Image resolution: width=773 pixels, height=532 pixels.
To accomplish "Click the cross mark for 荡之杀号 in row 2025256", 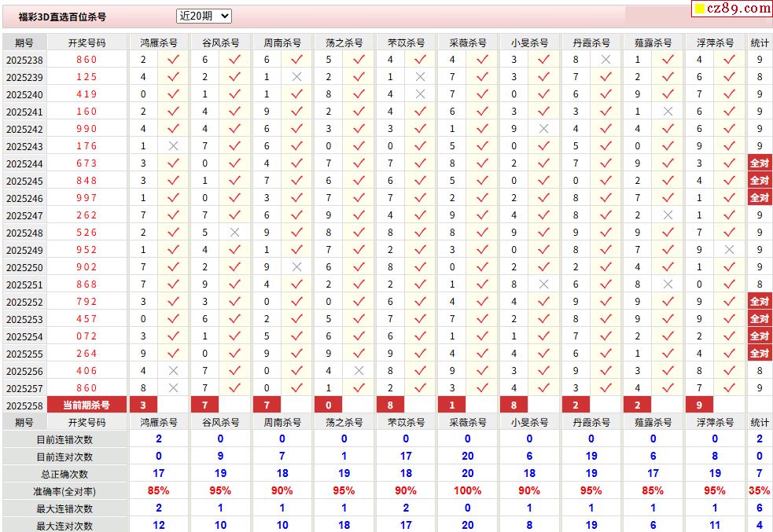I will click(x=359, y=371).
